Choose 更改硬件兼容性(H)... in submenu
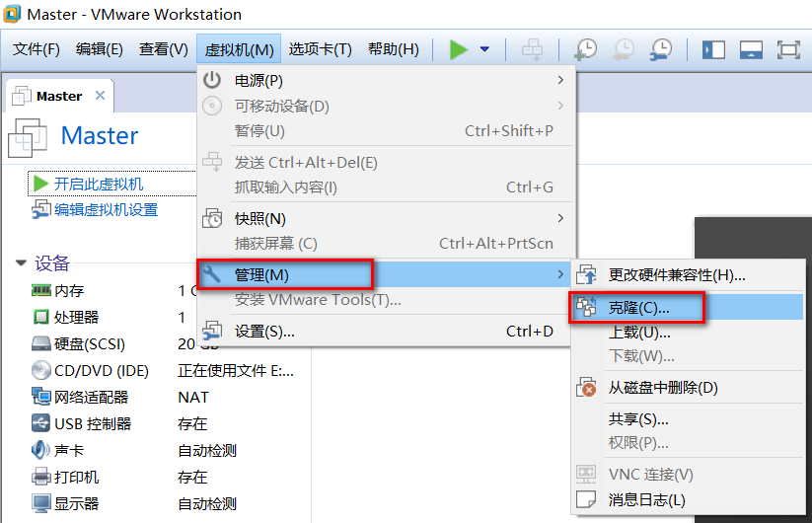Viewport: 812px width, 523px height. click(x=689, y=275)
